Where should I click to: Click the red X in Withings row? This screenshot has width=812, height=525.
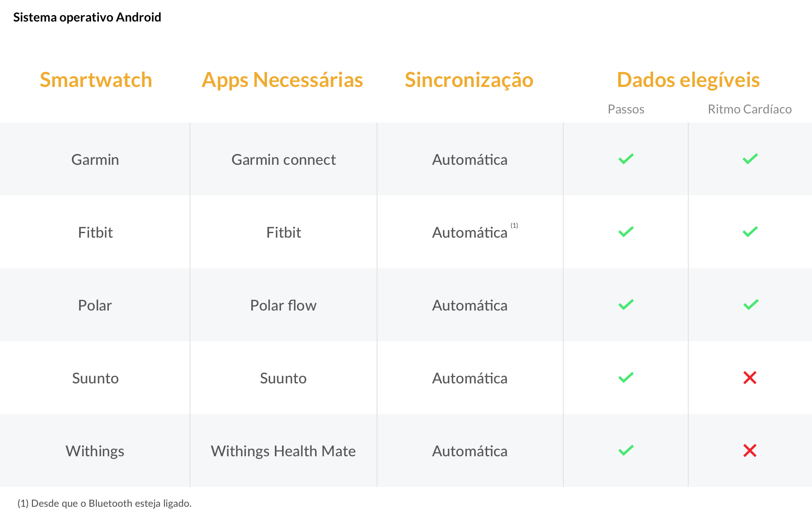[750, 450]
